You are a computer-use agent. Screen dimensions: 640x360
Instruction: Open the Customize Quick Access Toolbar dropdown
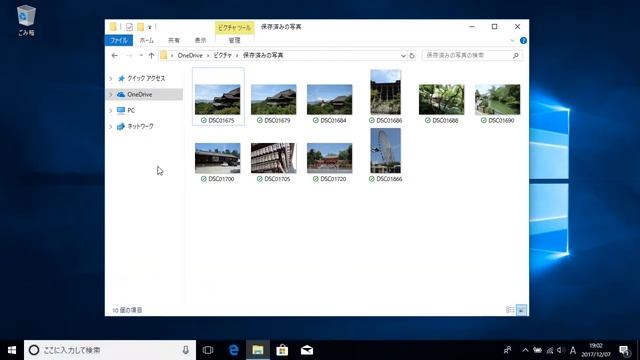[x=150, y=27]
